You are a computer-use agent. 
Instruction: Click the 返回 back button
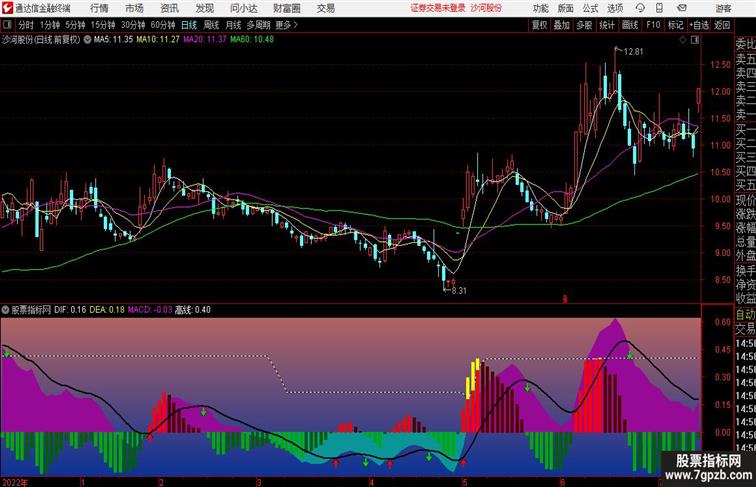[722, 25]
